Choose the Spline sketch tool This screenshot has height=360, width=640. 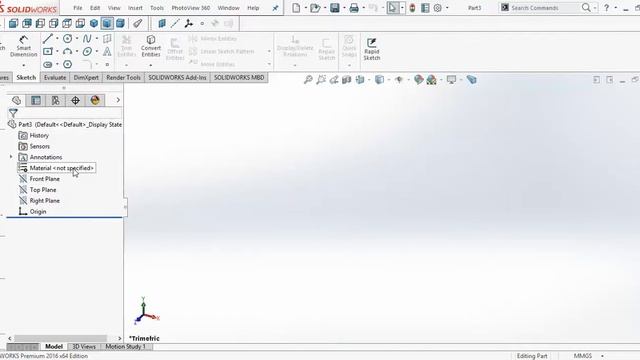coord(87,39)
